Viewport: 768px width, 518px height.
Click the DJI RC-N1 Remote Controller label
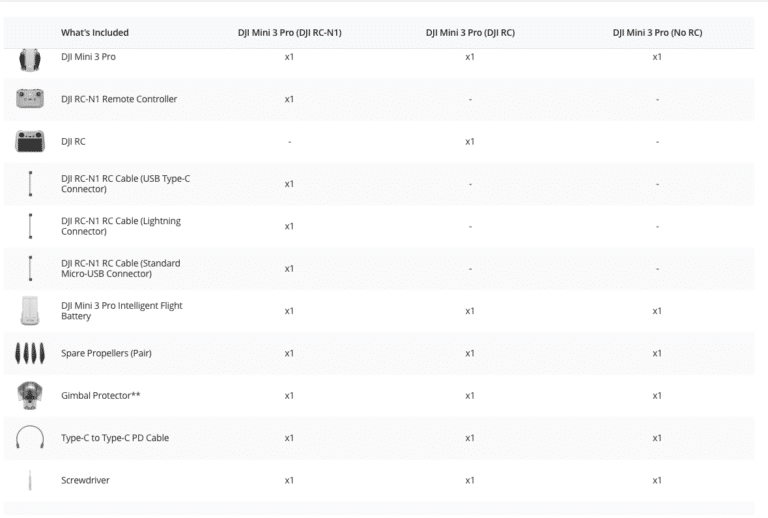118,100
